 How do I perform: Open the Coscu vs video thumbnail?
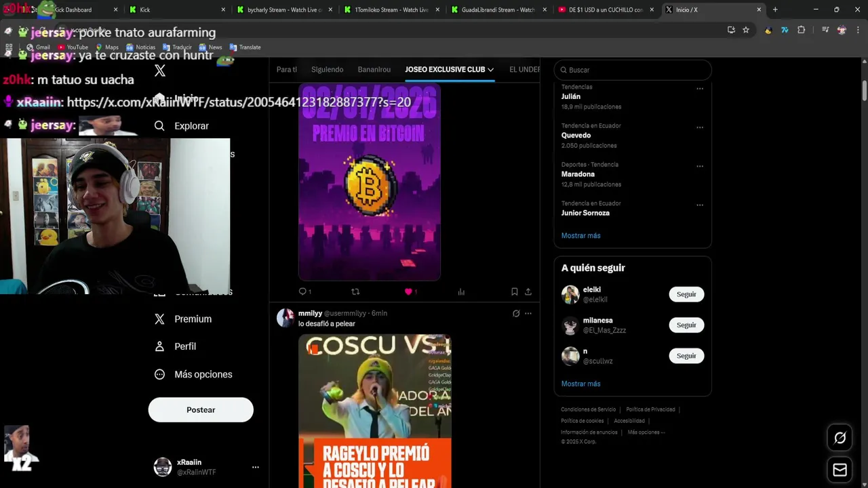(x=375, y=411)
